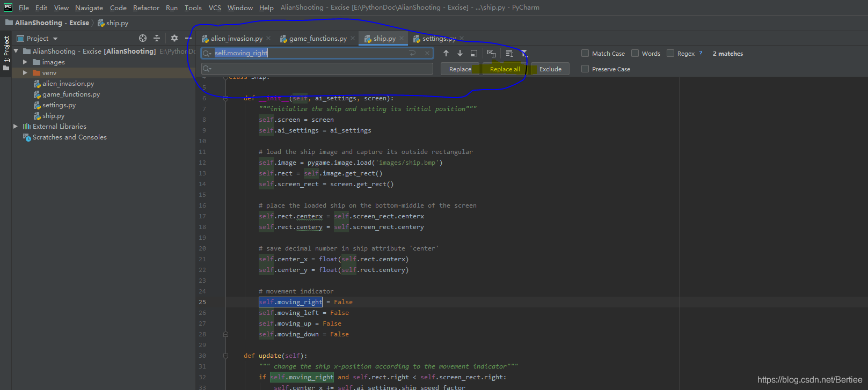Go to previous occurrence (up arrow)
Screen dimensions: 868x390
click(446, 53)
